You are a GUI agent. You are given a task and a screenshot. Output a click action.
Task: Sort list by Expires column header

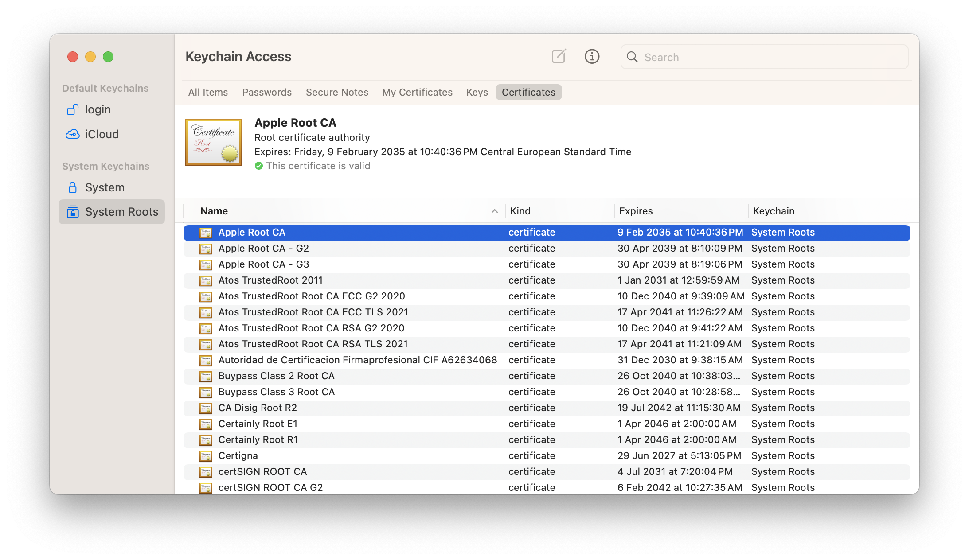point(636,211)
